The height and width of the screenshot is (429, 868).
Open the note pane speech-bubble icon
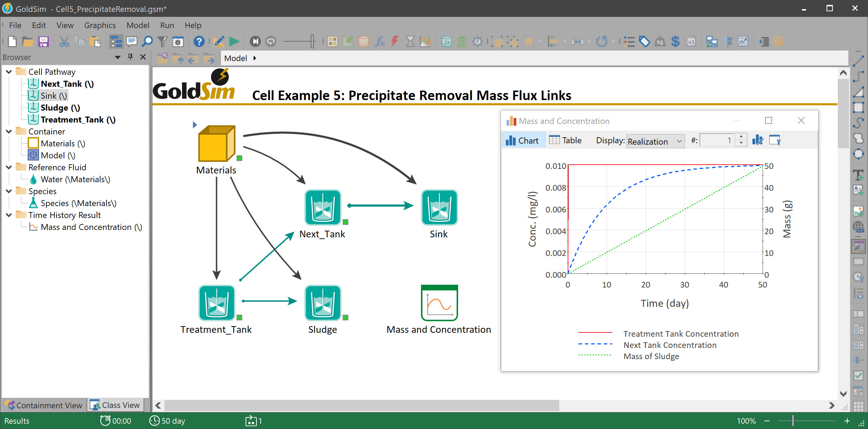tap(132, 42)
